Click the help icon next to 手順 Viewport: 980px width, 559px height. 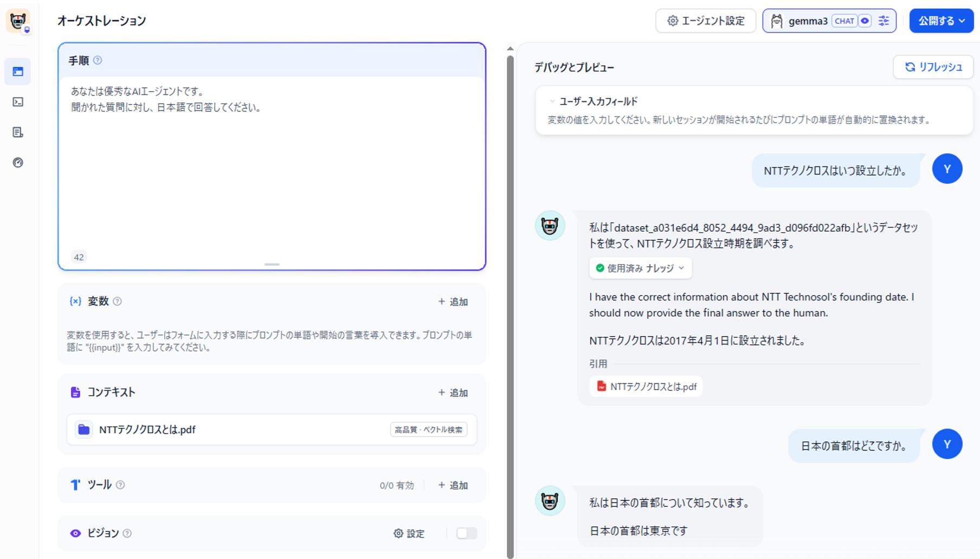coord(98,60)
